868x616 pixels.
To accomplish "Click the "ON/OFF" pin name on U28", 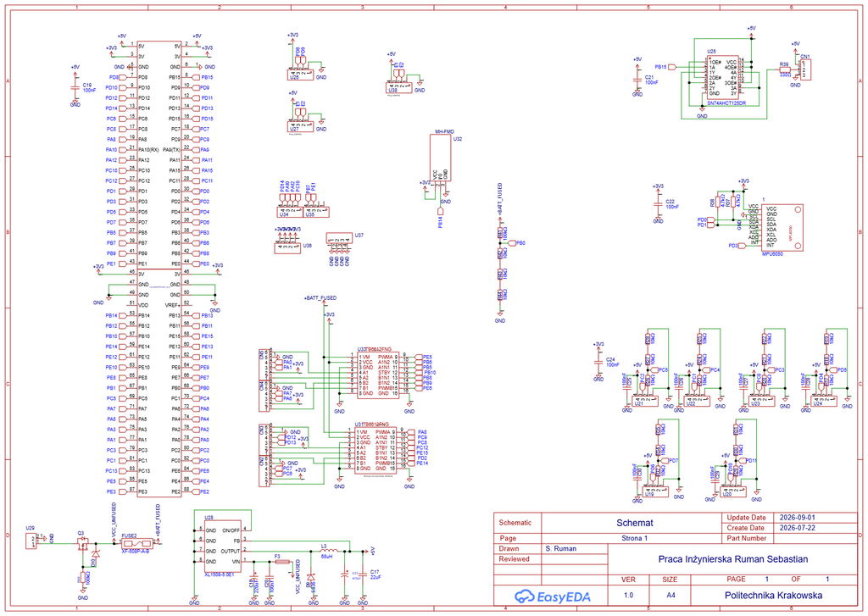I will (231, 530).
